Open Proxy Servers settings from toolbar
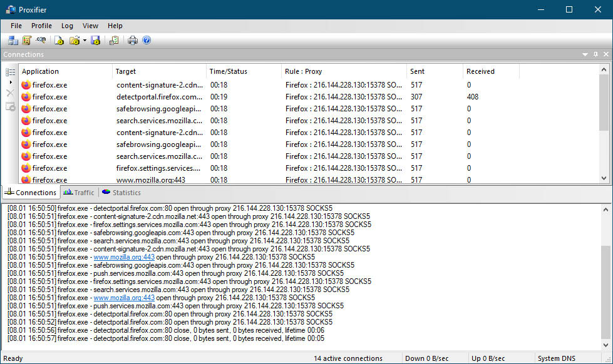The height and width of the screenshot is (364, 613). (13, 40)
